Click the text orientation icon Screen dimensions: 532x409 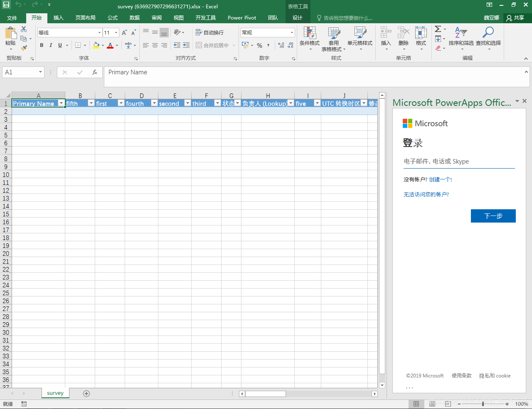pos(177,32)
